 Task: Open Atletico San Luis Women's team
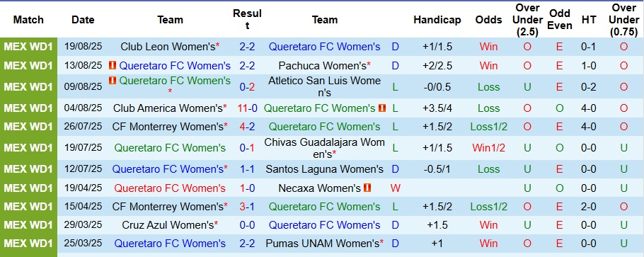[x=324, y=87]
